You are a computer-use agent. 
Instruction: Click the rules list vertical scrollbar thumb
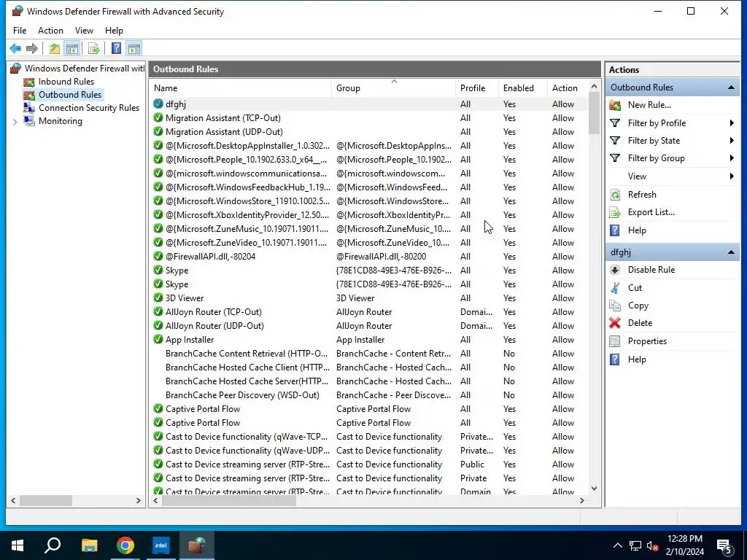(x=594, y=113)
